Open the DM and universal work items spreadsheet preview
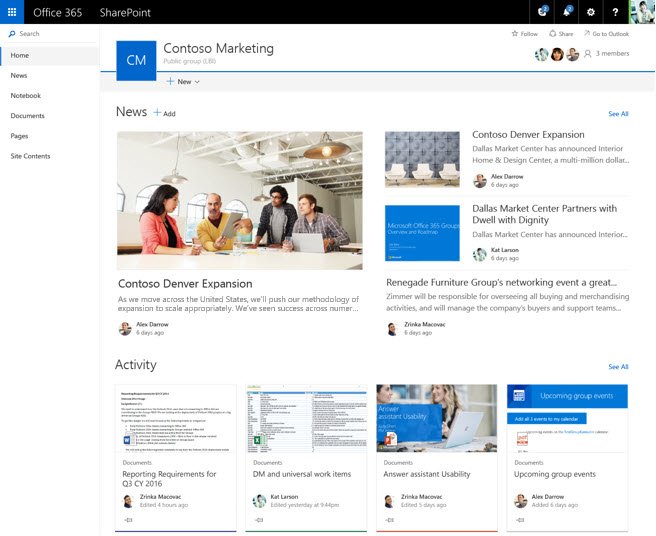The image size is (656, 536). pyautogui.click(x=306, y=418)
